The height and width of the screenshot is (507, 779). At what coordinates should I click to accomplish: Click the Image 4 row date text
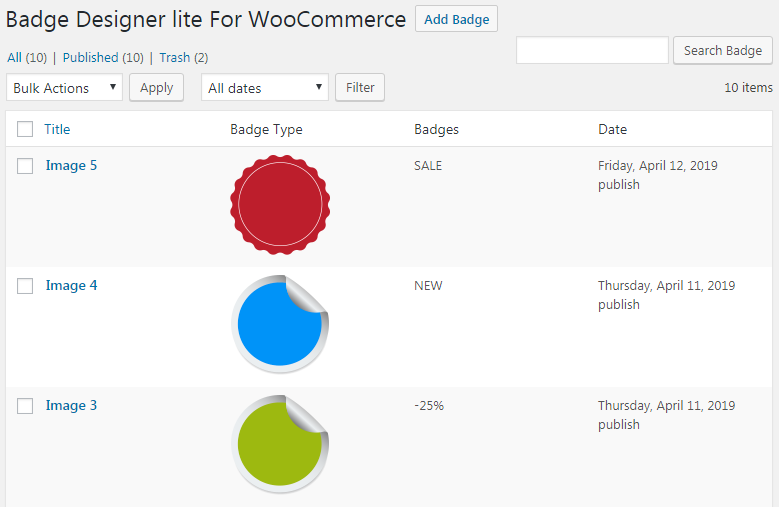pyautogui.click(x=667, y=286)
